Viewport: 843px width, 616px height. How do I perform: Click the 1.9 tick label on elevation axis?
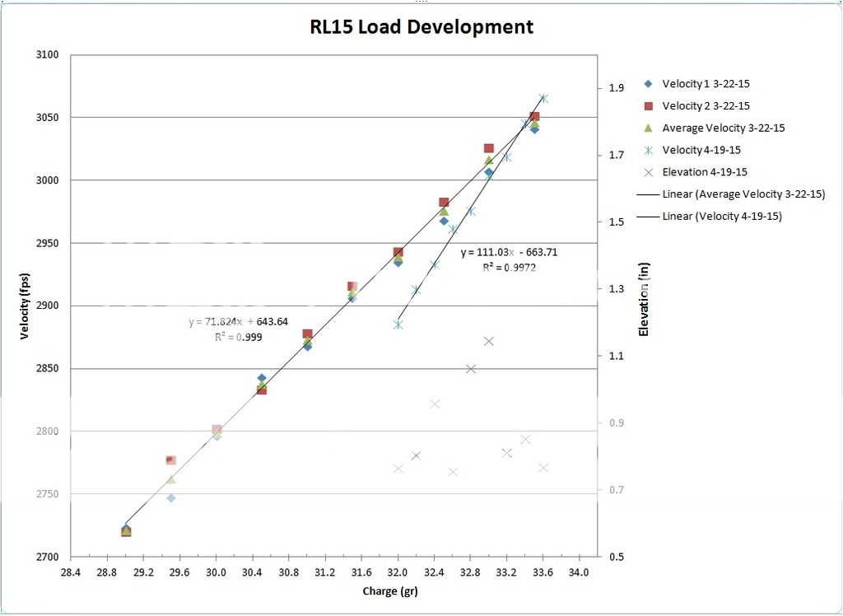pos(616,88)
